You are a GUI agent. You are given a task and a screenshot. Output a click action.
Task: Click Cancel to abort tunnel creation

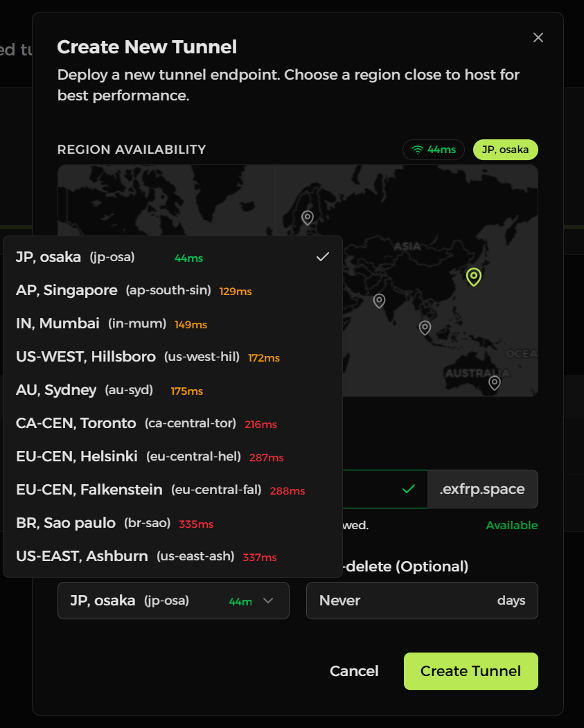click(354, 671)
